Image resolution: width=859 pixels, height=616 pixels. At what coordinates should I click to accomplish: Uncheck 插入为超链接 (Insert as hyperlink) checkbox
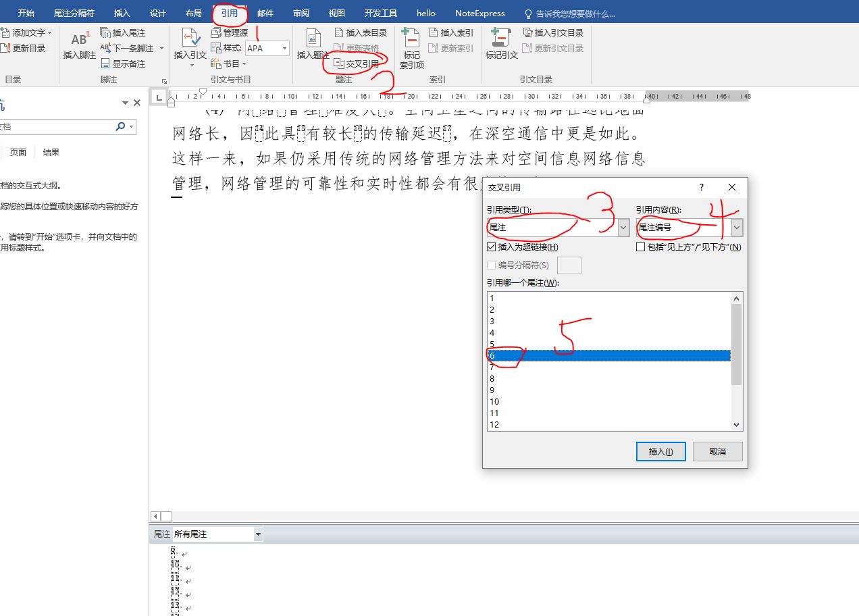(x=492, y=247)
